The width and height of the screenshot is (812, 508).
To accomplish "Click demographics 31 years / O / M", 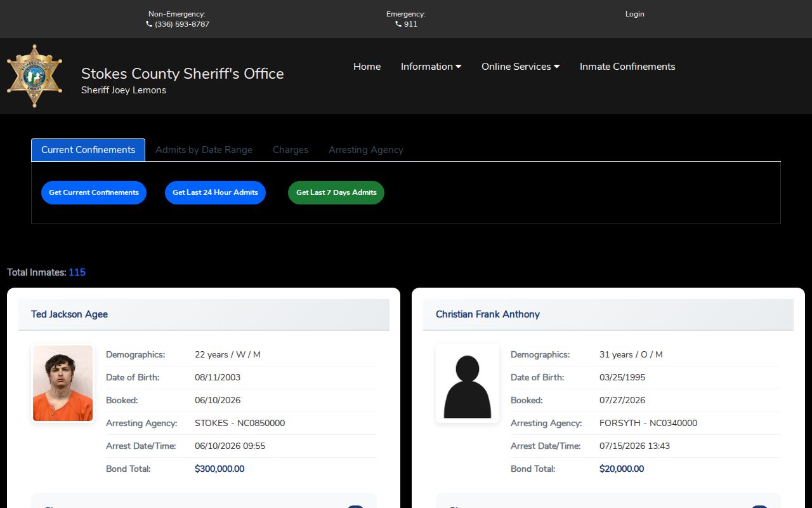I will [631, 355].
